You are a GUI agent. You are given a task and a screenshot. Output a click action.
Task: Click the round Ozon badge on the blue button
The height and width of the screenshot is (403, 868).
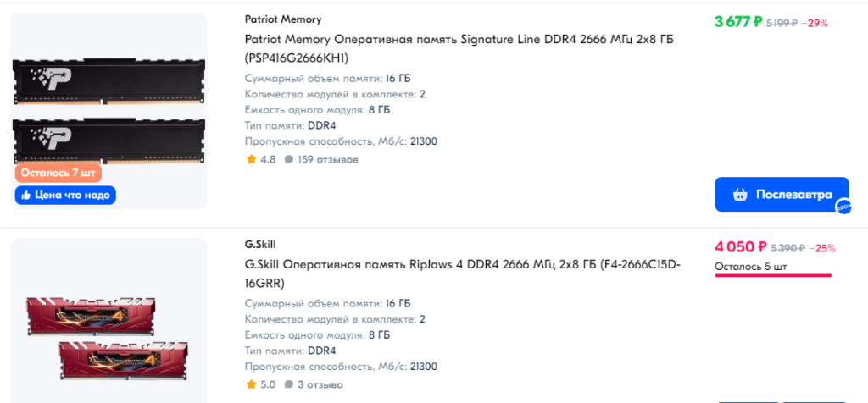click(x=843, y=207)
